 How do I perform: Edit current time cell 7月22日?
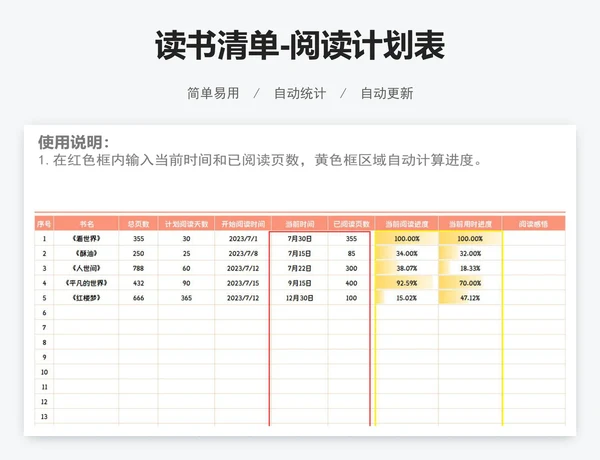coord(299,268)
